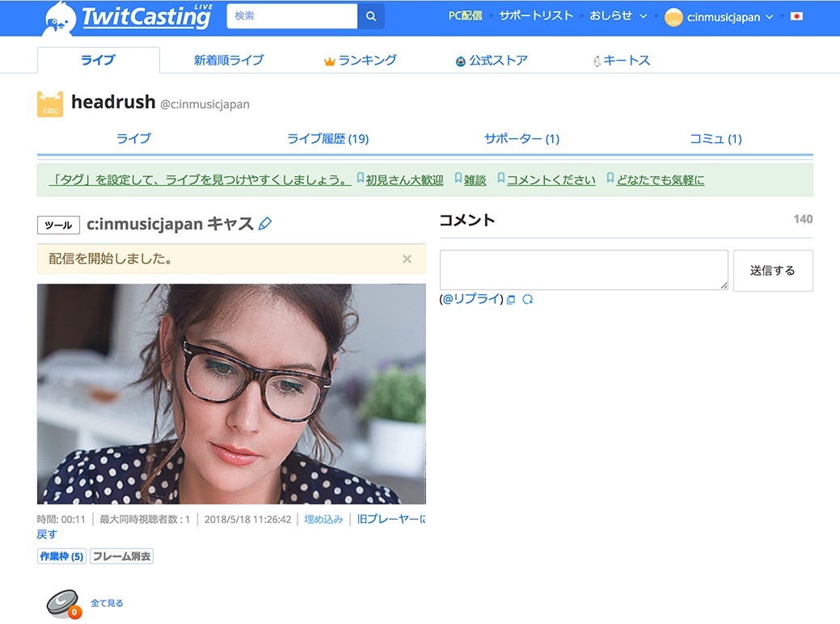
Task: Expand the おしらせ dropdown
Action: 618,15
